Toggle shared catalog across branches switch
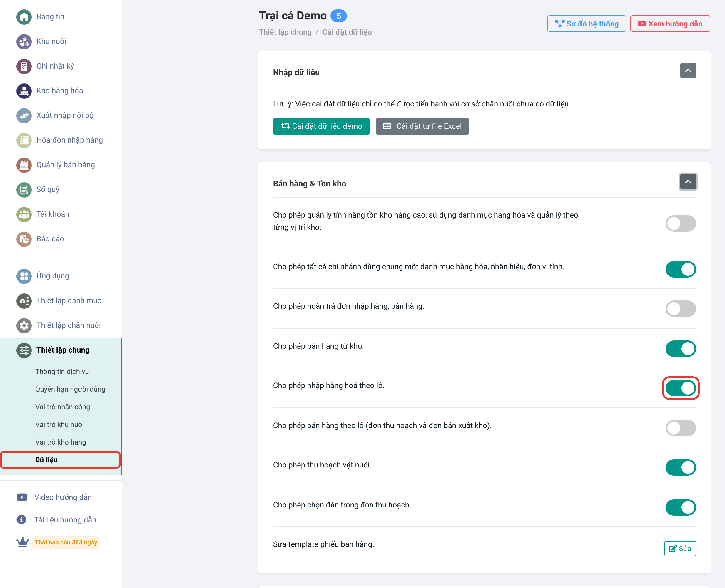Viewport: 725px width, 588px height. pos(681,269)
